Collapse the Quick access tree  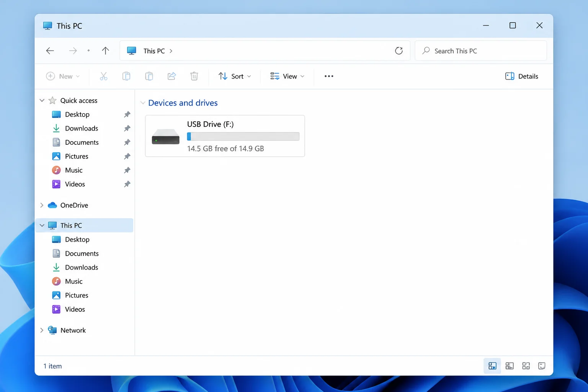click(42, 100)
